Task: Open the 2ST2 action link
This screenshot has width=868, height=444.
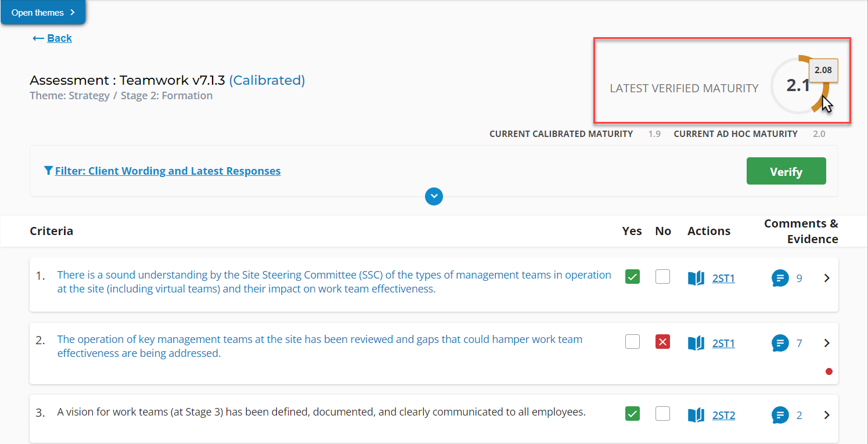Action: 723,416
